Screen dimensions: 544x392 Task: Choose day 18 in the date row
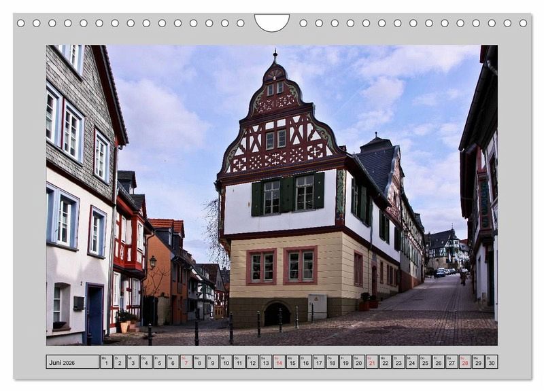click(x=332, y=361)
